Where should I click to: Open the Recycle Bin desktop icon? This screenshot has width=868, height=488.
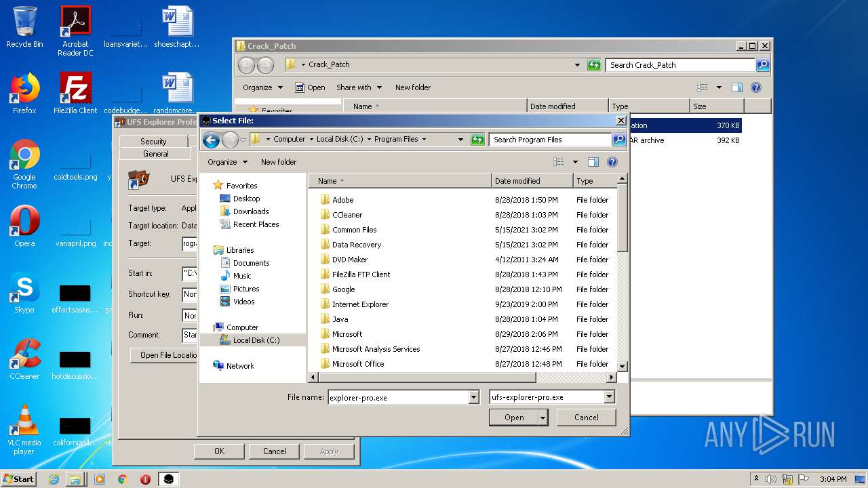tap(24, 27)
